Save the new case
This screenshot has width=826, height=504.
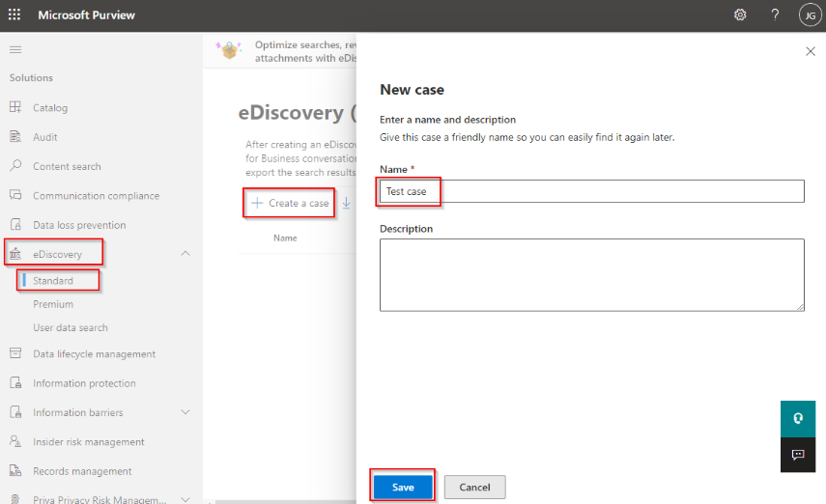(x=403, y=488)
